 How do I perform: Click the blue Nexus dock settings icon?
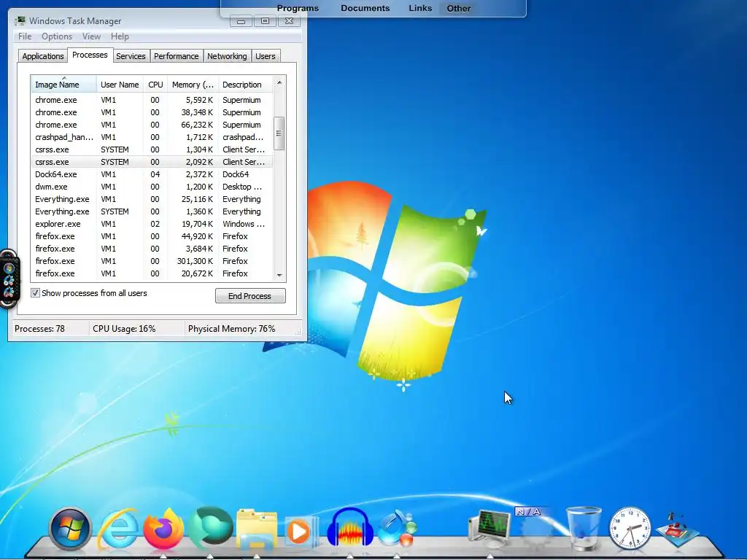point(397,528)
